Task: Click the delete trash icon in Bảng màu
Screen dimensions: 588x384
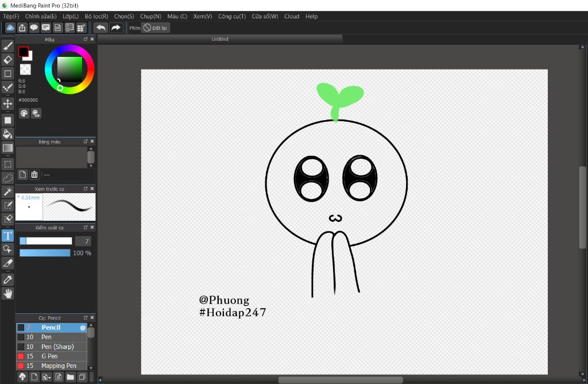Action: coord(34,175)
